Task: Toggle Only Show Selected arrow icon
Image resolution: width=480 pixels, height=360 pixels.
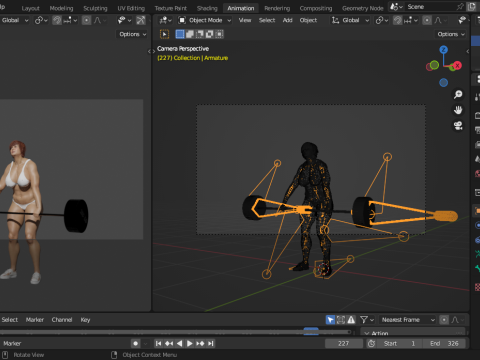Action: click(330, 320)
